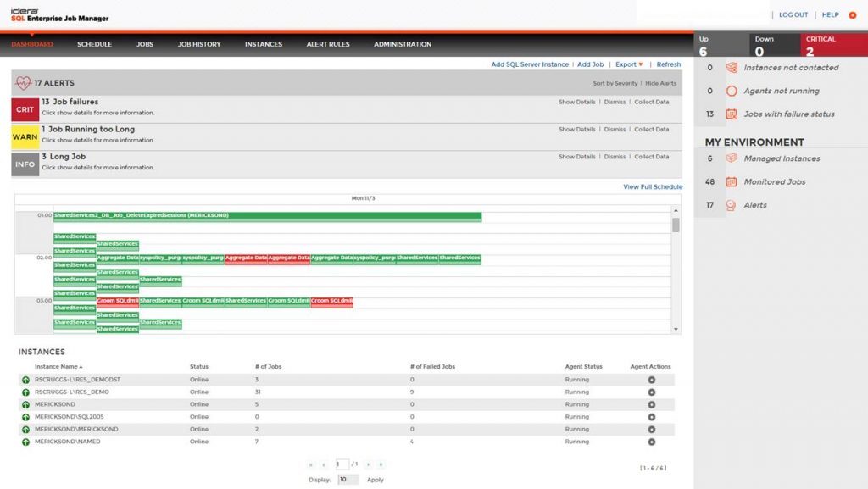This screenshot has height=489, width=868.
Task: Click the Up status tile
Action: (x=722, y=46)
